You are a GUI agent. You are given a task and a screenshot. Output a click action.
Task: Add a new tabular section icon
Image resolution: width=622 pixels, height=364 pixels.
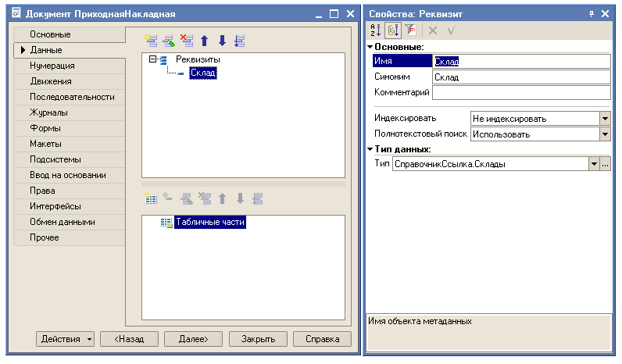pyautogui.click(x=151, y=198)
